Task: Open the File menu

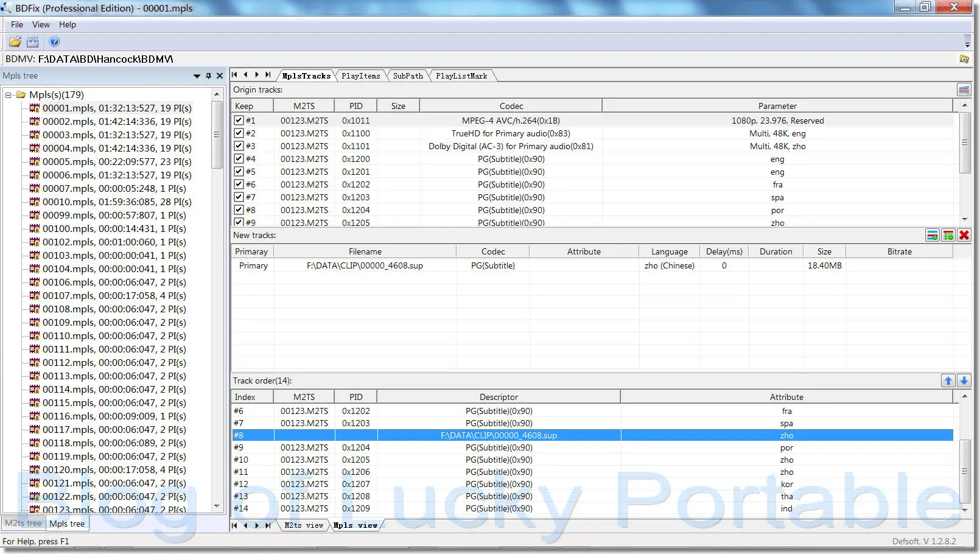Action: [x=17, y=25]
